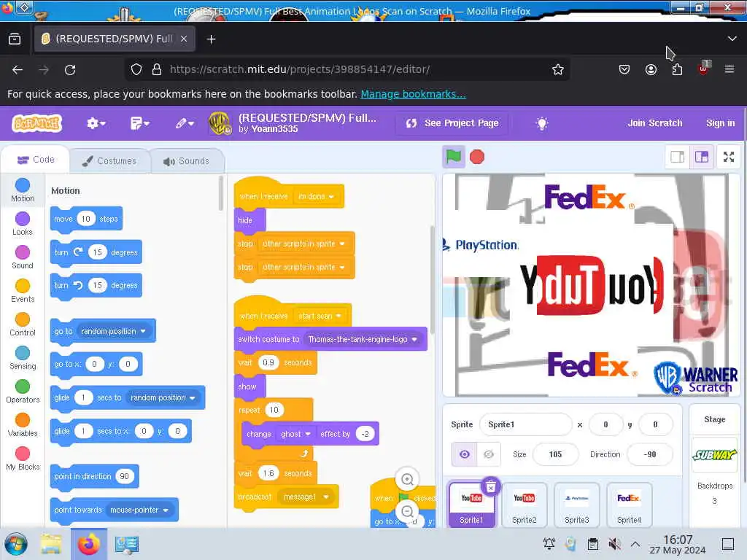Click the sprite x position field
The image size is (747, 560).
pos(605,424)
